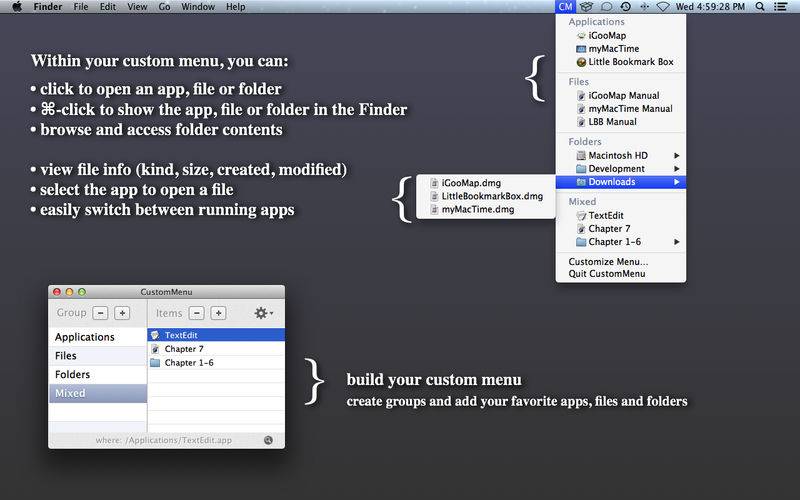
Task: Click the Wi-Fi status icon
Action: (x=662, y=7)
